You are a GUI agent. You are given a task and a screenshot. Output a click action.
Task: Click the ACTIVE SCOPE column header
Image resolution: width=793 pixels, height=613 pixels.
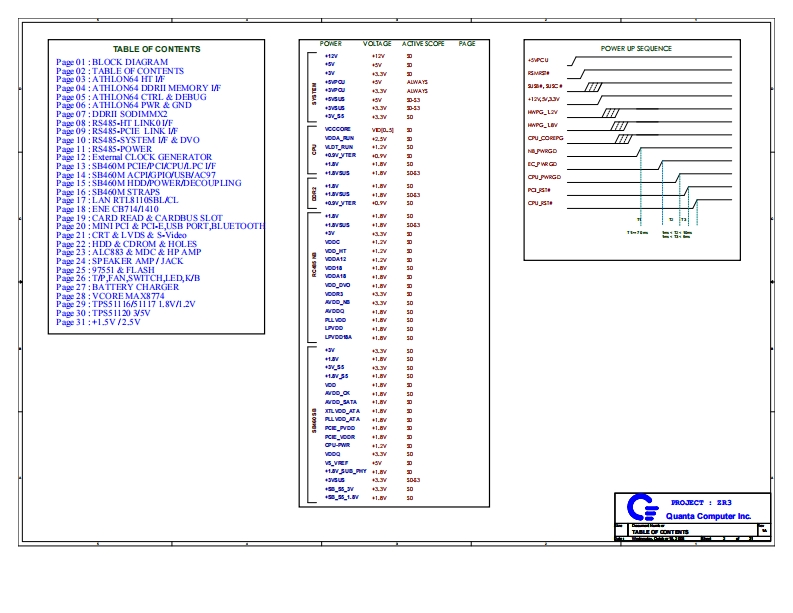point(423,44)
